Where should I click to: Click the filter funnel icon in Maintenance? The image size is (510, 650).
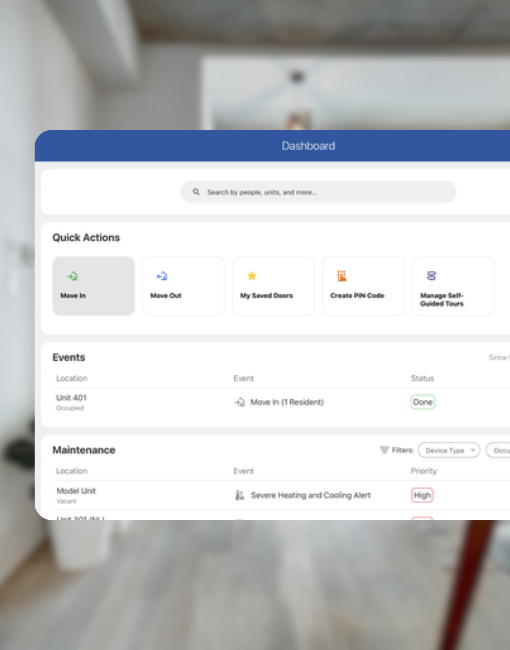[384, 450]
